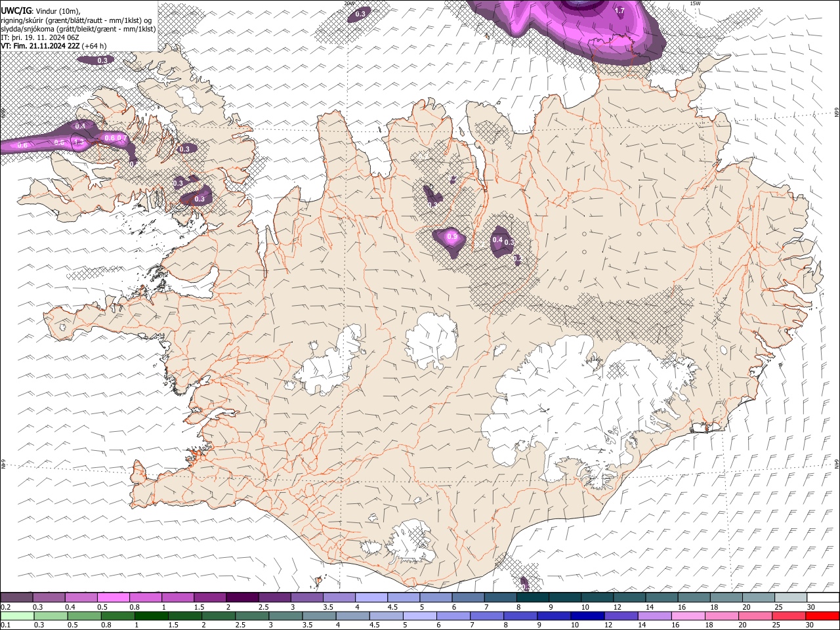This screenshot has height=630, width=840.
Task: Click the 'slydda/snjókoma' legend description line
Action: coord(78,29)
